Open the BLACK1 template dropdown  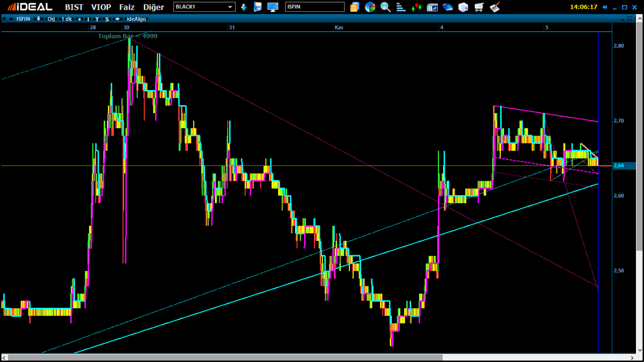[204, 7]
